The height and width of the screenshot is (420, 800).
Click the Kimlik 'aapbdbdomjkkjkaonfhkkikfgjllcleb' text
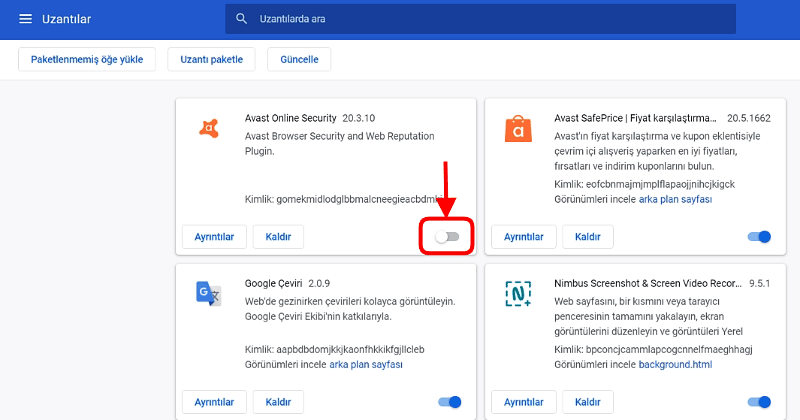pos(351,350)
